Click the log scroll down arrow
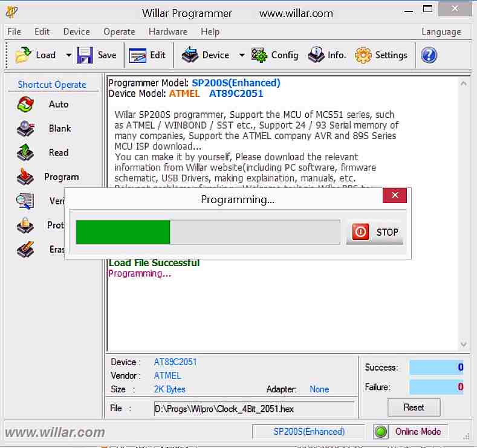This screenshot has height=448, width=477. 464,344
